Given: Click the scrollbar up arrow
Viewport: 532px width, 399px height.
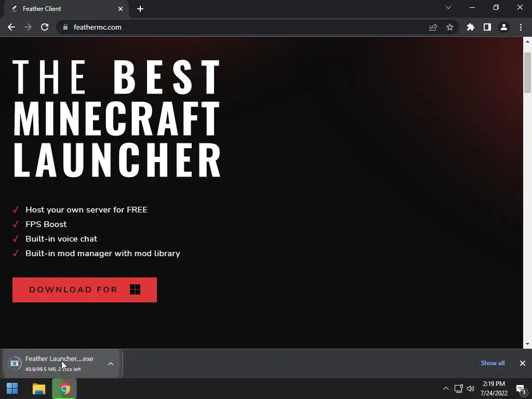Looking at the screenshot, I should (527, 42).
